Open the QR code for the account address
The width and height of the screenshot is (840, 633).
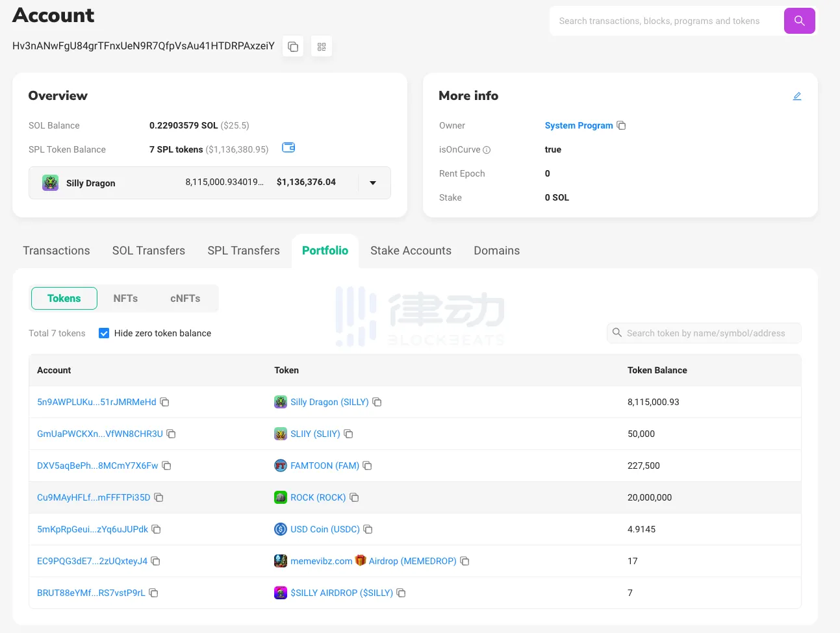coord(321,46)
